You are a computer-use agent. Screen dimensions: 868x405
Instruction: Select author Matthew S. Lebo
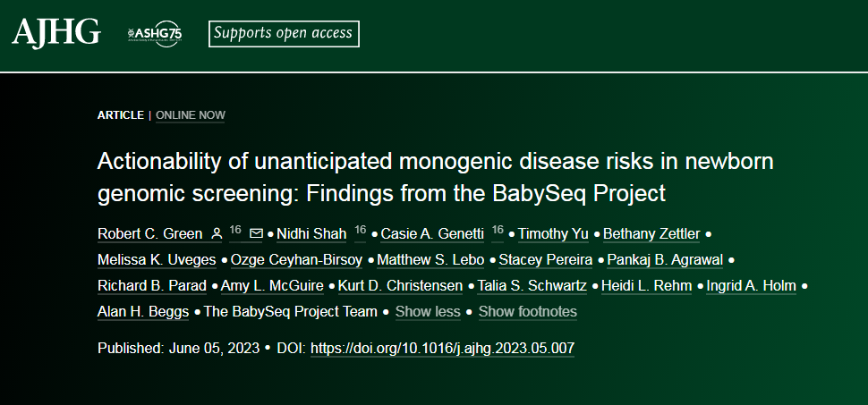[430, 260]
